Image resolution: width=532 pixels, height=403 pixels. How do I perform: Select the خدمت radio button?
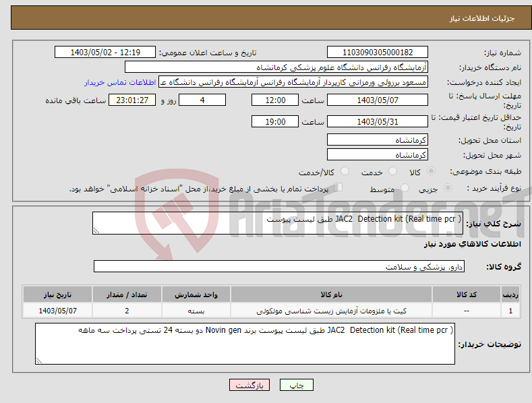point(392,171)
